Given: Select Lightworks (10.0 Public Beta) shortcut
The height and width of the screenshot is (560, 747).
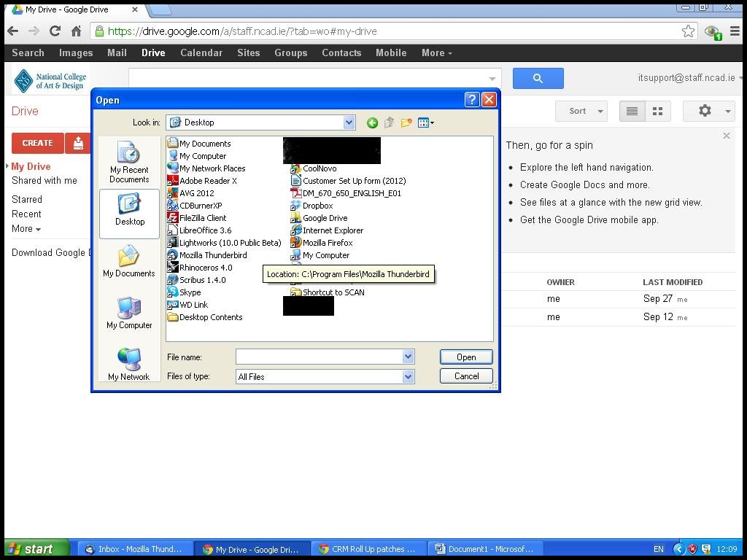Looking at the screenshot, I should [224, 243].
